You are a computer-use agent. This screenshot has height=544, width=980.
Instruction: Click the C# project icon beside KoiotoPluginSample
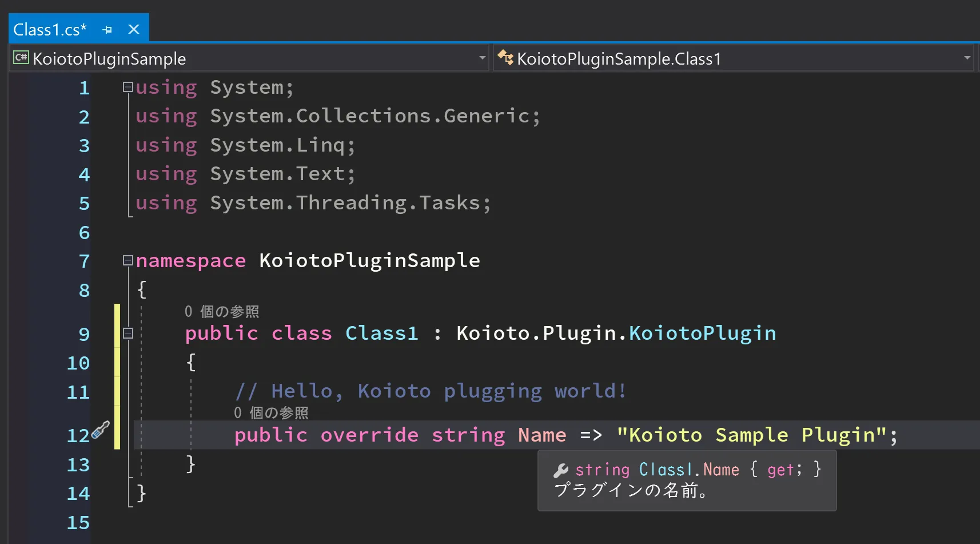point(21,58)
